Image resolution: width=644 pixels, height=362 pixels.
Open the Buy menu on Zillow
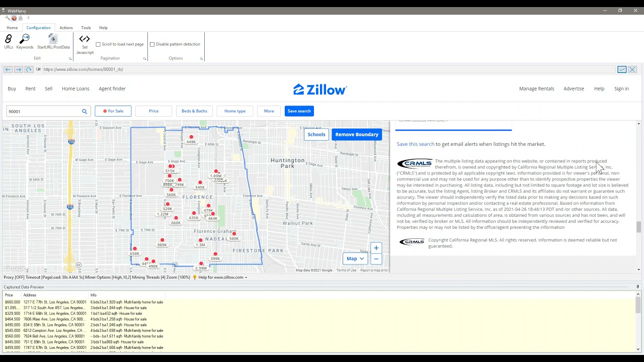click(x=12, y=88)
